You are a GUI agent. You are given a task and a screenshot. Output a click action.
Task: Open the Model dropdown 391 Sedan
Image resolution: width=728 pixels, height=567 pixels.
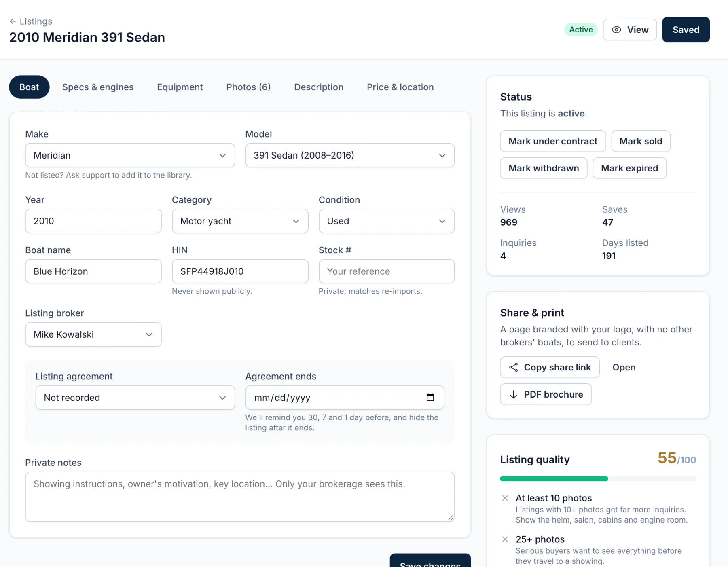click(x=350, y=155)
